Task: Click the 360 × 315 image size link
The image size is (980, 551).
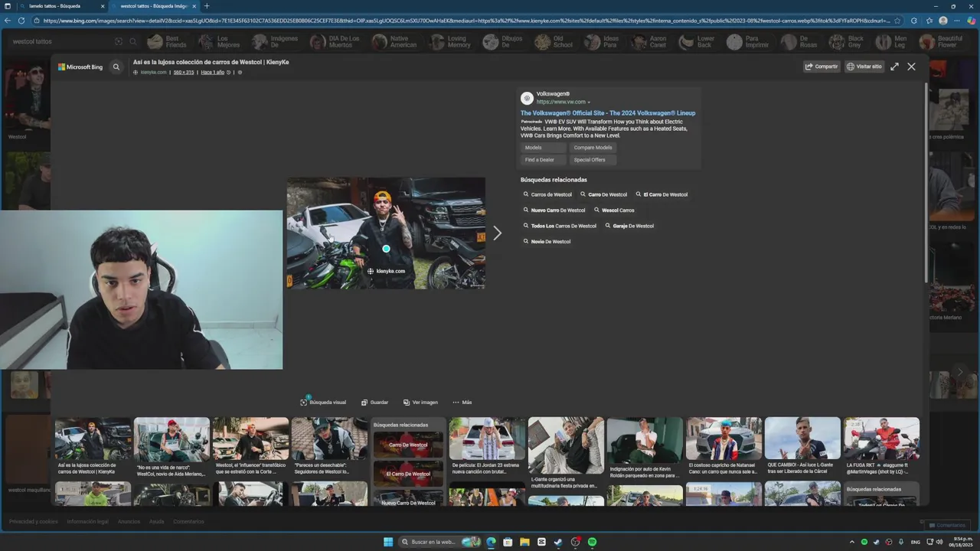Action: [x=184, y=72]
